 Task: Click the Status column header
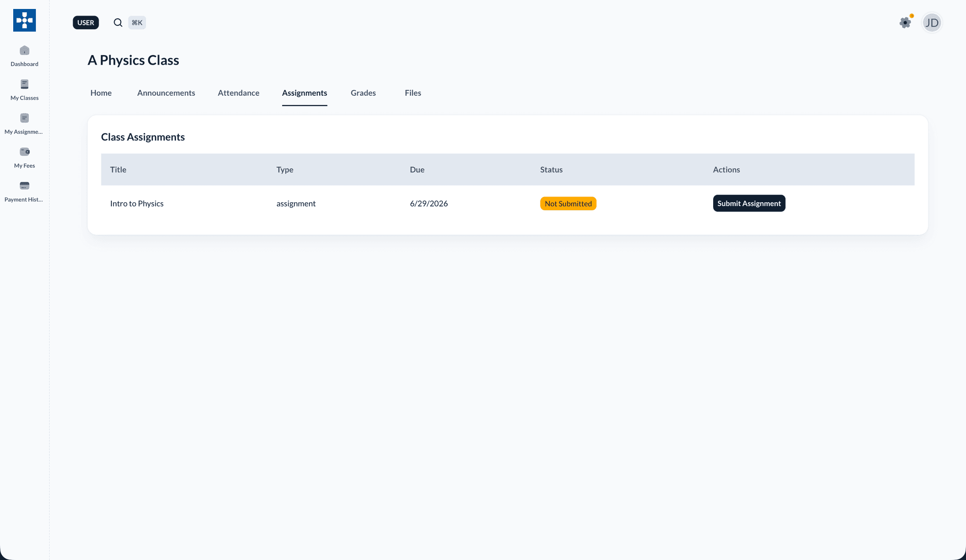551,170
